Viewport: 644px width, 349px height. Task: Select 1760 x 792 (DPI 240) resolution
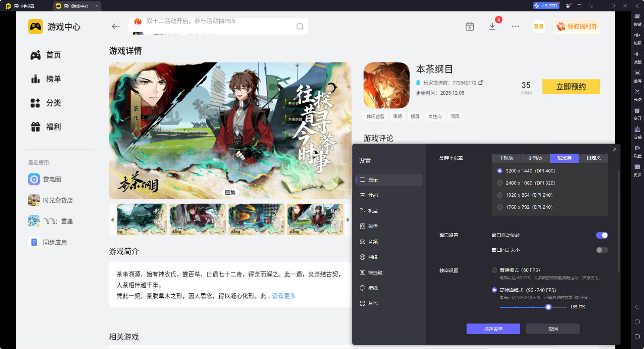pos(500,207)
